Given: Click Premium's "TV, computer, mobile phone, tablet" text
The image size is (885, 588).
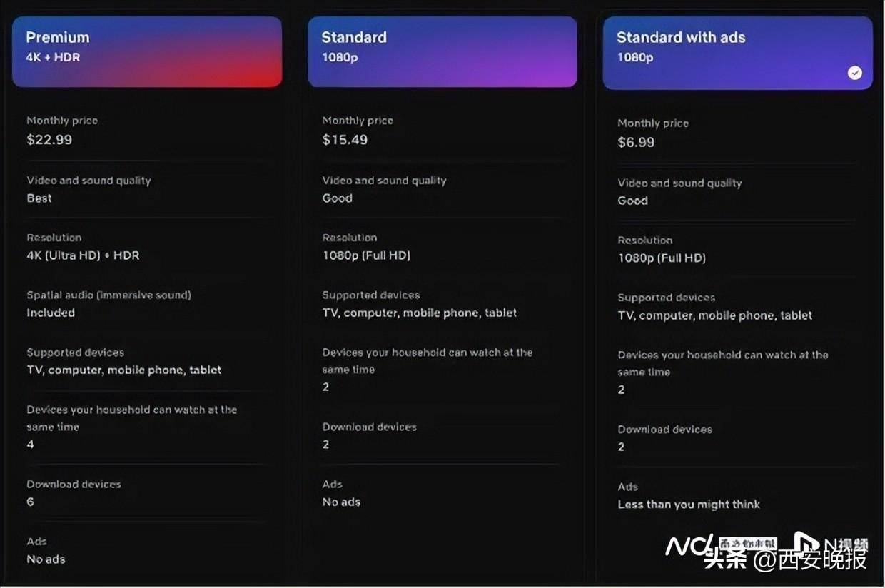Looking at the screenshot, I should pos(123,370).
